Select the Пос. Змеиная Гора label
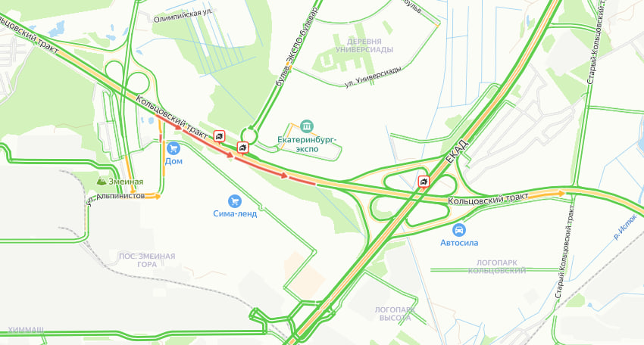This screenshot has width=644, height=345. click(x=147, y=260)
